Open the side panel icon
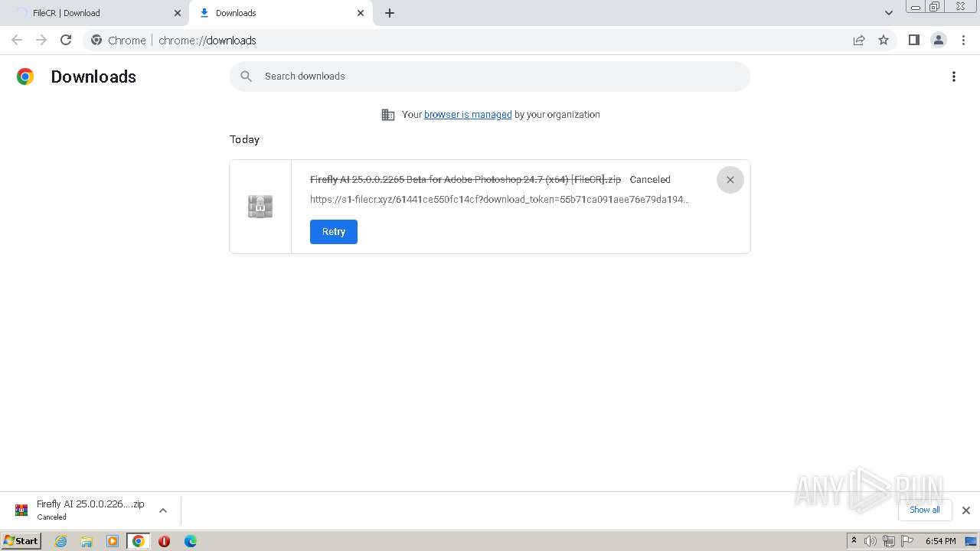 (913, 40)
